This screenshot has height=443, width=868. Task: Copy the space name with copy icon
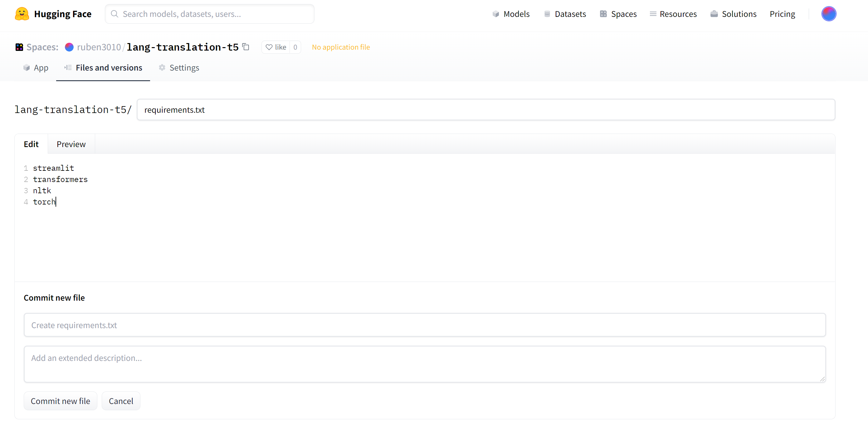[246, 47]
